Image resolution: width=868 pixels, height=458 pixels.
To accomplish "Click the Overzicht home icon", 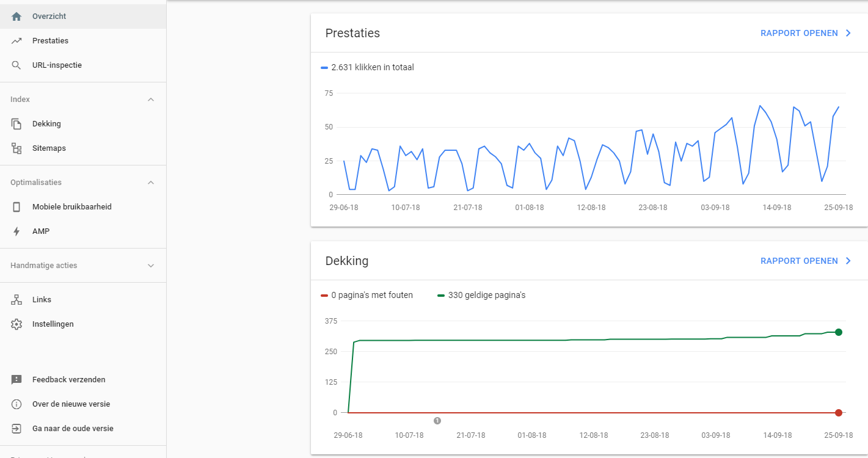I will [x=16, y=16].
